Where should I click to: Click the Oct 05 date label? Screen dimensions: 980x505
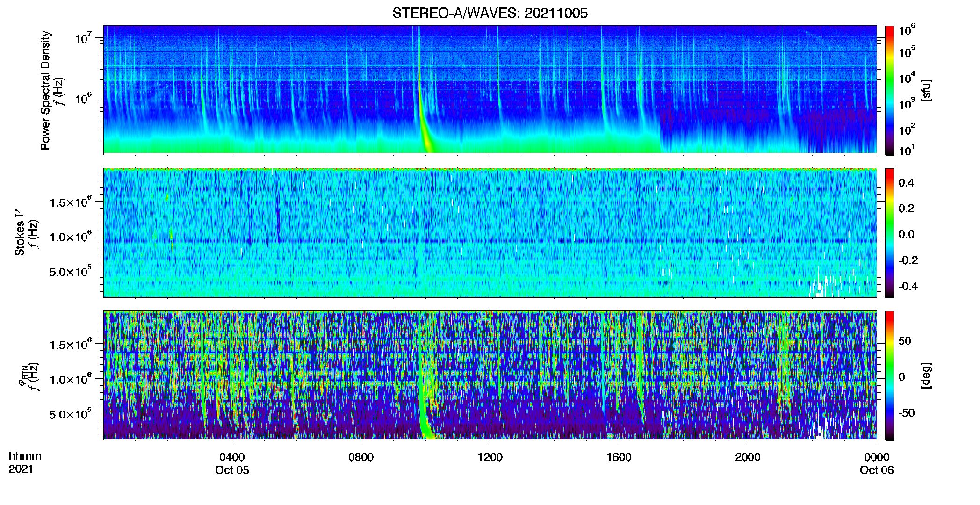coord(232,470)
